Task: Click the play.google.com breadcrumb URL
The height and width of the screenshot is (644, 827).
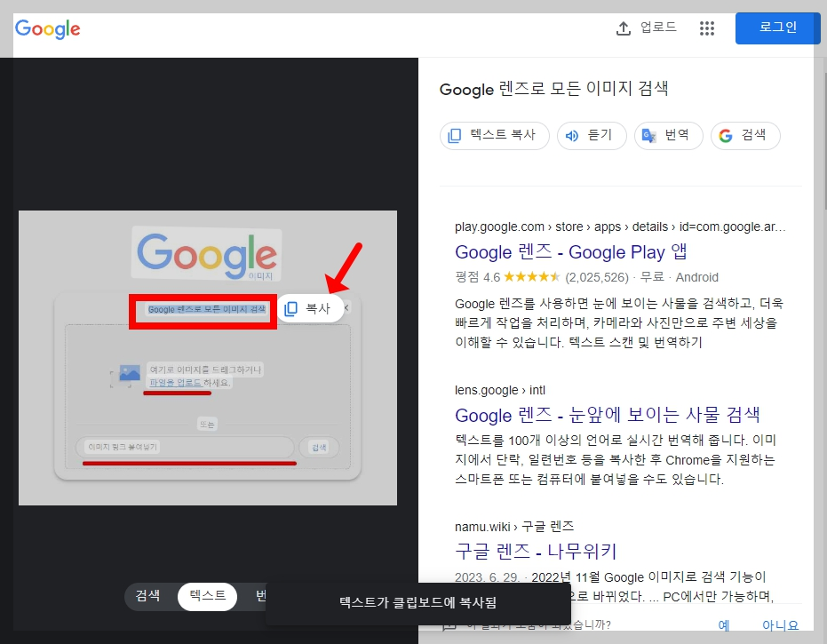Action: coord(620,227)
